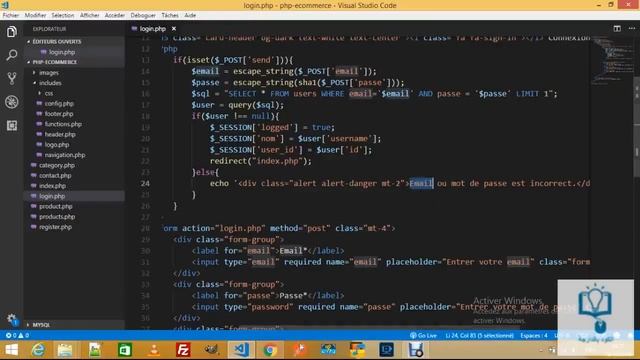The image size is (640, 360).
Task: Open the Déboguer menu
Action: (143, 15)
